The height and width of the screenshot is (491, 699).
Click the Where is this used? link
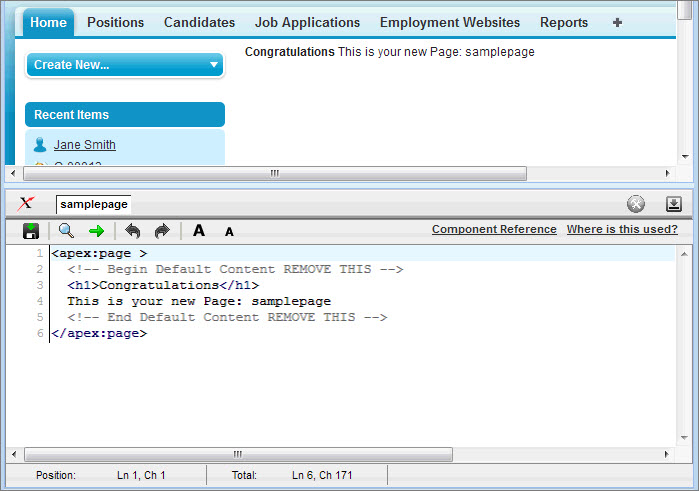point(622,229)
